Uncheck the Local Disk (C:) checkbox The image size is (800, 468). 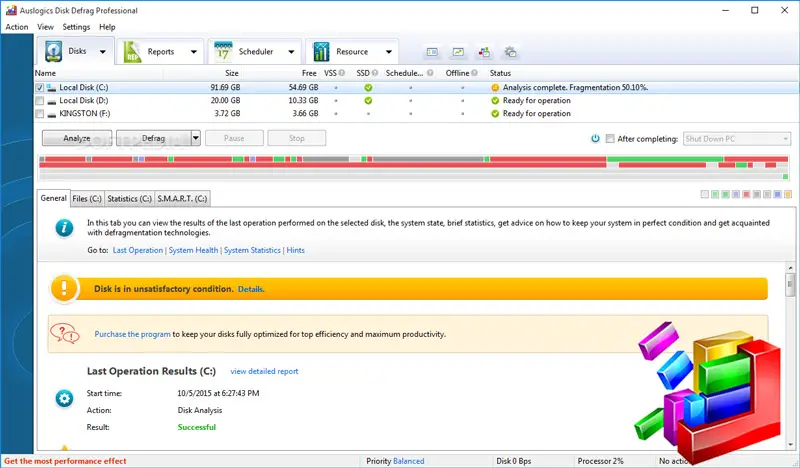point(40,88)
